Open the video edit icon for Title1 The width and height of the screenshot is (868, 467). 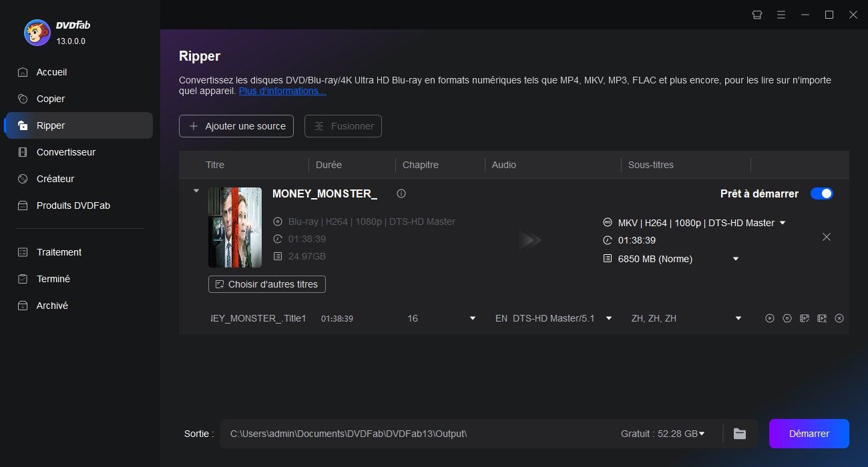805,318
